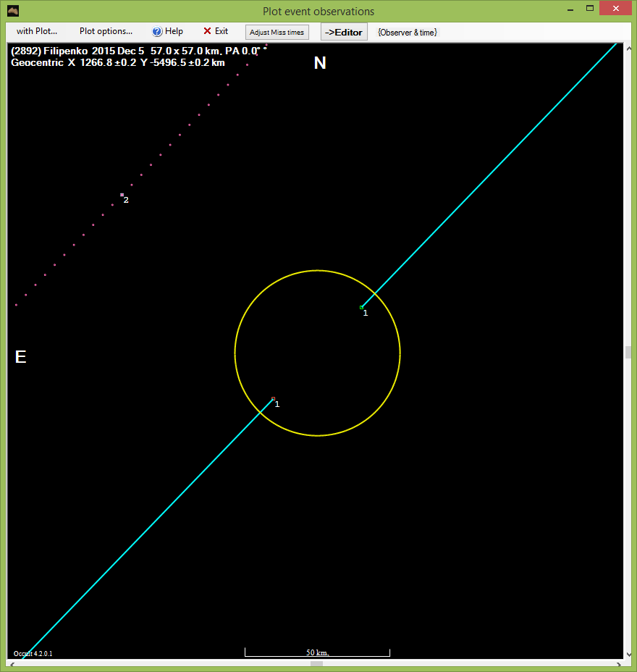
Task: Click the blue Help question-mark icon
Action: coord(157,31)
